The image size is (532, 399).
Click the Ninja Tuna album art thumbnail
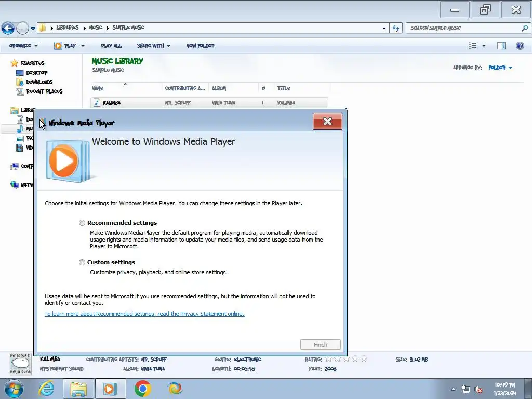coord(20,363)
